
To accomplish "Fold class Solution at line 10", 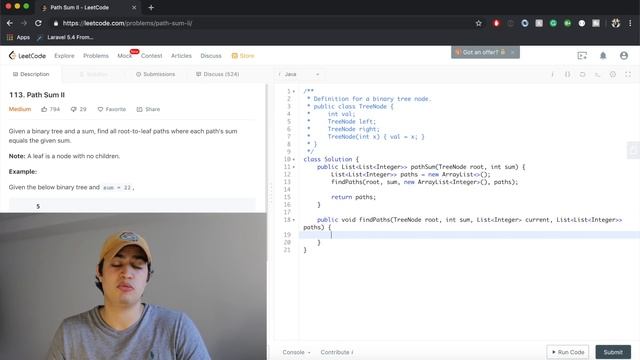I will 294,160.
